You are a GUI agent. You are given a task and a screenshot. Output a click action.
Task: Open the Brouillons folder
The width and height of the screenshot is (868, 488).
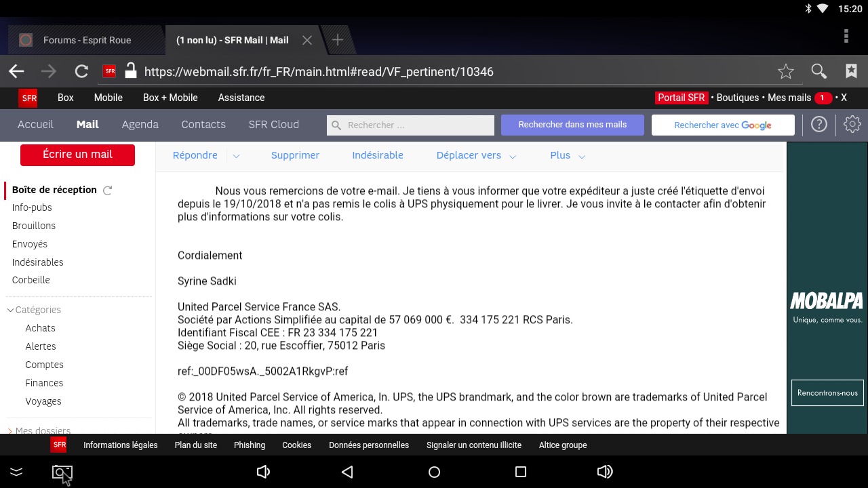pyautogui.click(x=34, y=226)
